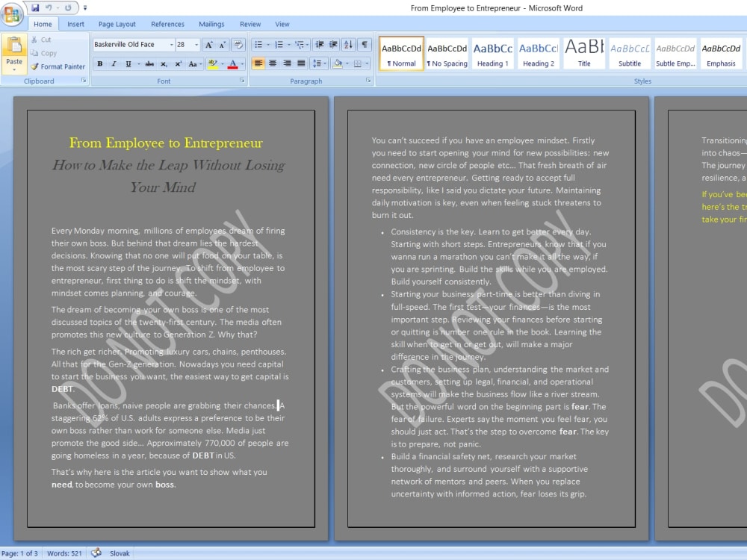
Task: Open the Page Layout tab
Action: [117, 24]
